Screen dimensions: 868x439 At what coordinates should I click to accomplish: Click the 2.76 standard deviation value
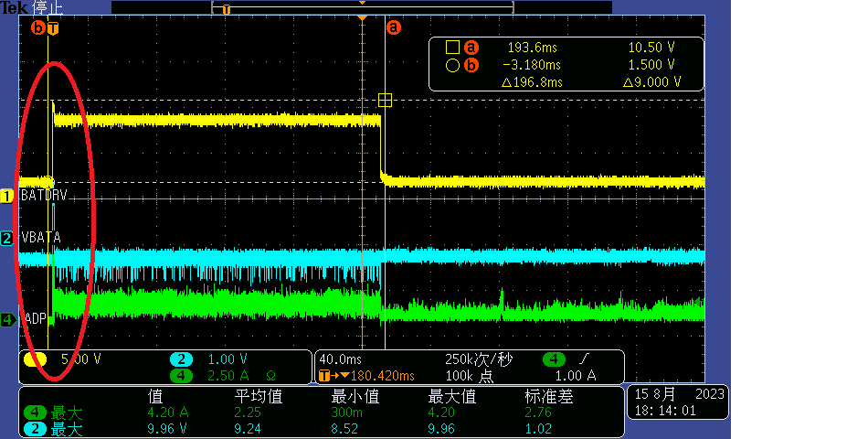point(538,412)
